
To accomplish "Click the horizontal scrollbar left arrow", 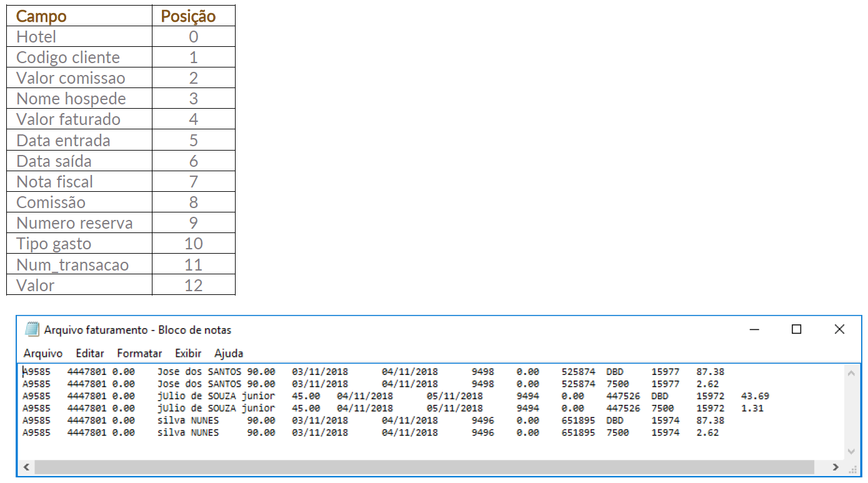I will (x=26, y=467).
